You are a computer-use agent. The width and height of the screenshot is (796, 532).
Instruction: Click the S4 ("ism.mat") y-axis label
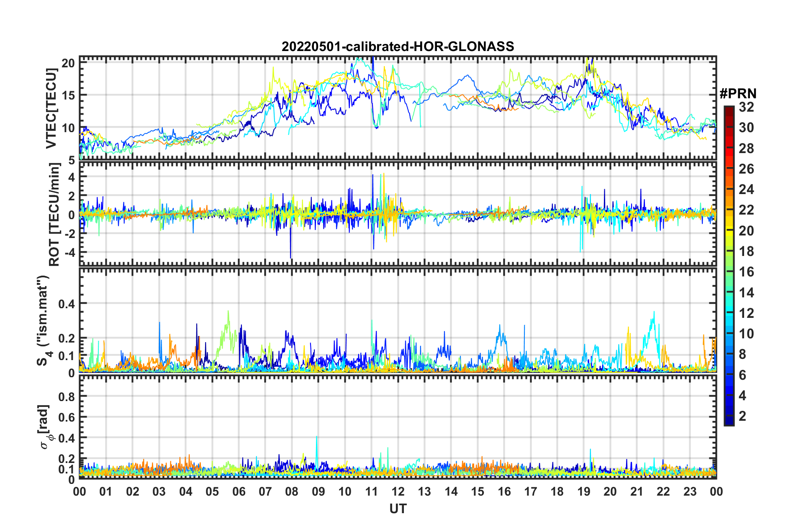44,320
